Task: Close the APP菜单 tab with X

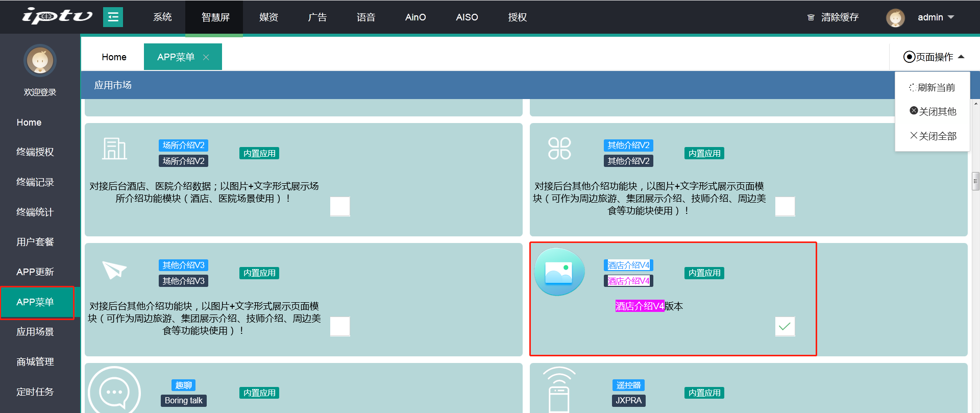Action: [206, 57]
